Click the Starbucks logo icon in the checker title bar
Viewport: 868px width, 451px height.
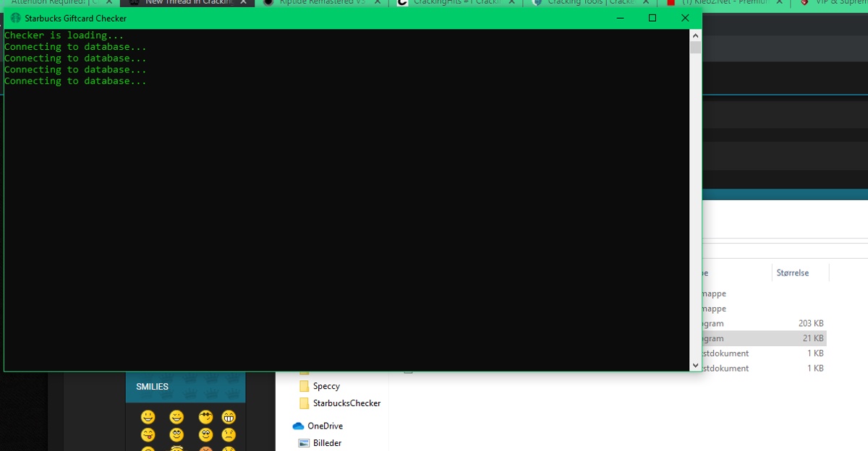[x=16, y=18]
